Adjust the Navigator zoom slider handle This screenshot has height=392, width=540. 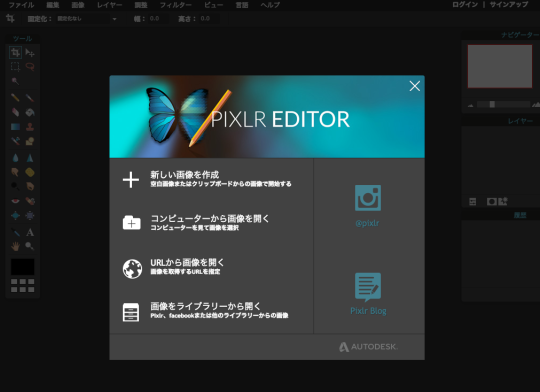coord(492,104)
